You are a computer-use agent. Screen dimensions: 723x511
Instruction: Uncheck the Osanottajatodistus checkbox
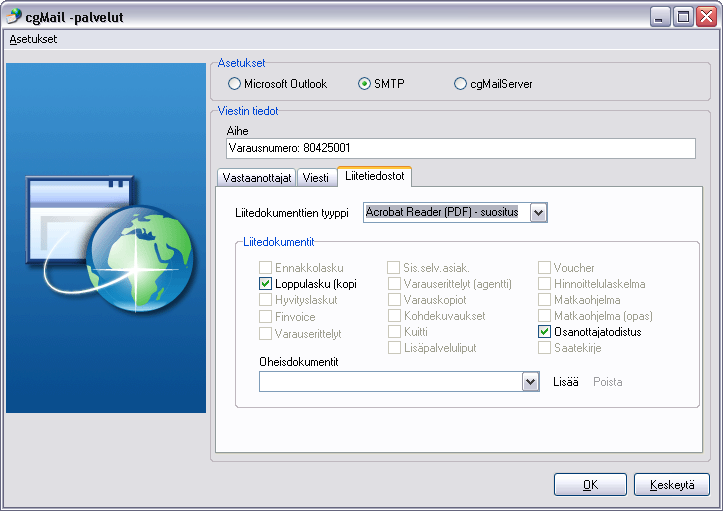544,332
